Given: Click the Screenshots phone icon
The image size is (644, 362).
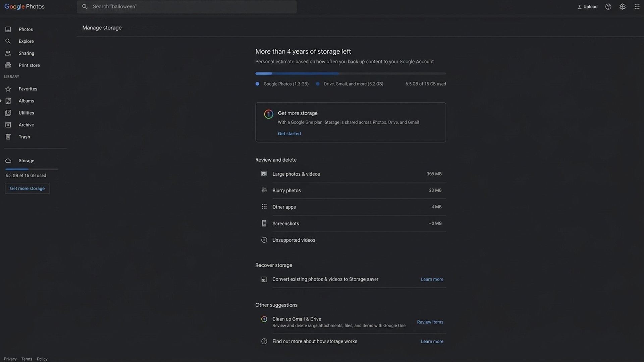Looking at the screenshot, I should click(x=264, y=223).
